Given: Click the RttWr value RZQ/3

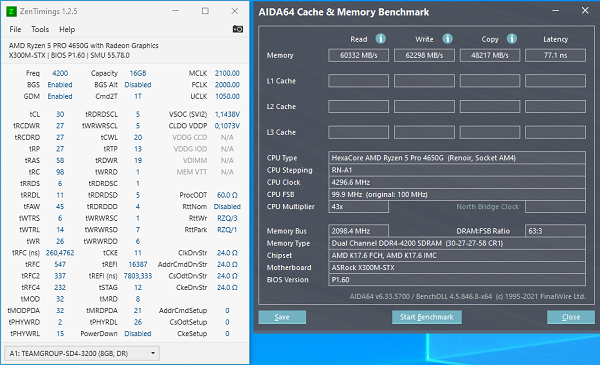Looking at the screenshot, I should click(227, 218).
